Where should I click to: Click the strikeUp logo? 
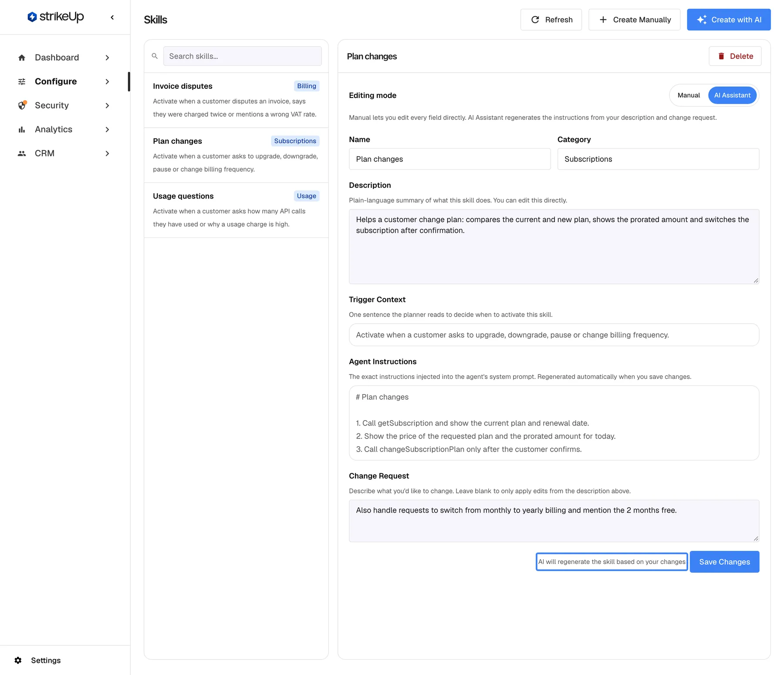coord(55,17)
